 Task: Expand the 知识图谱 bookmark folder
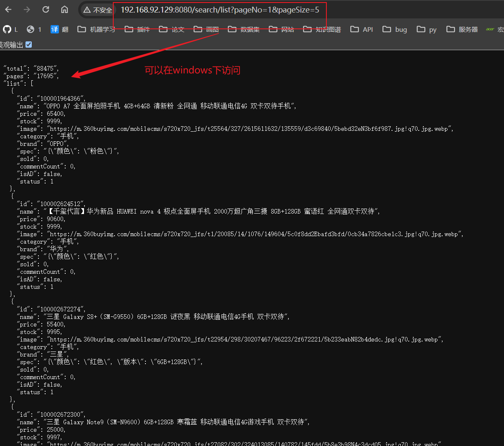pyautogui.click(x=322, y=29)
